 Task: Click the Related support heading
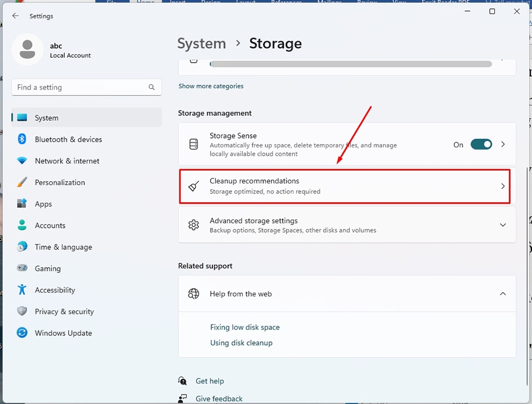tap(205, 265)
